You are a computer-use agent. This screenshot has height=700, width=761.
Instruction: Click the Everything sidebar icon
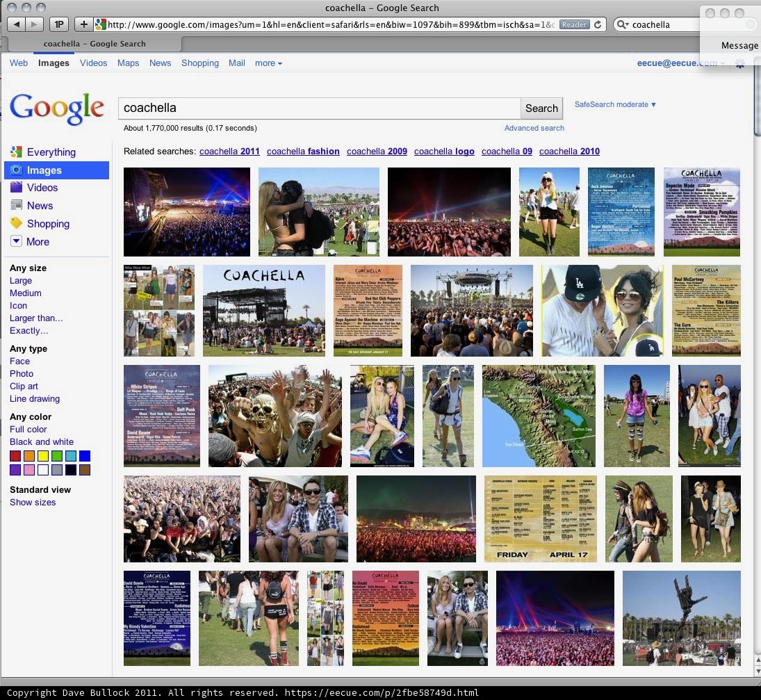click(x=16, y=152)
